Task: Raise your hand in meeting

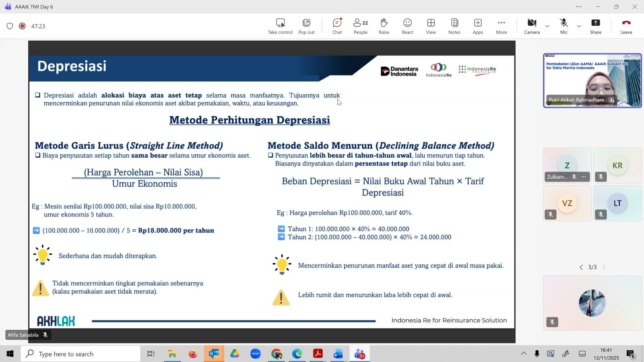Action: [384, 26]
